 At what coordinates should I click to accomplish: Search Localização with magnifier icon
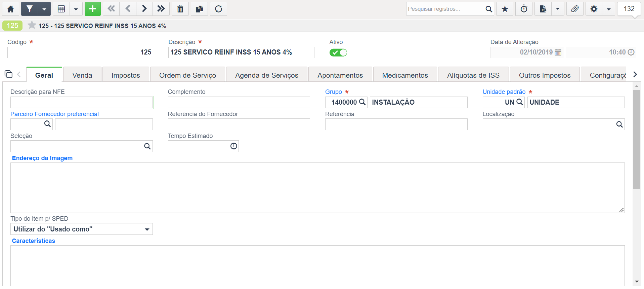(x=619, y=124)
